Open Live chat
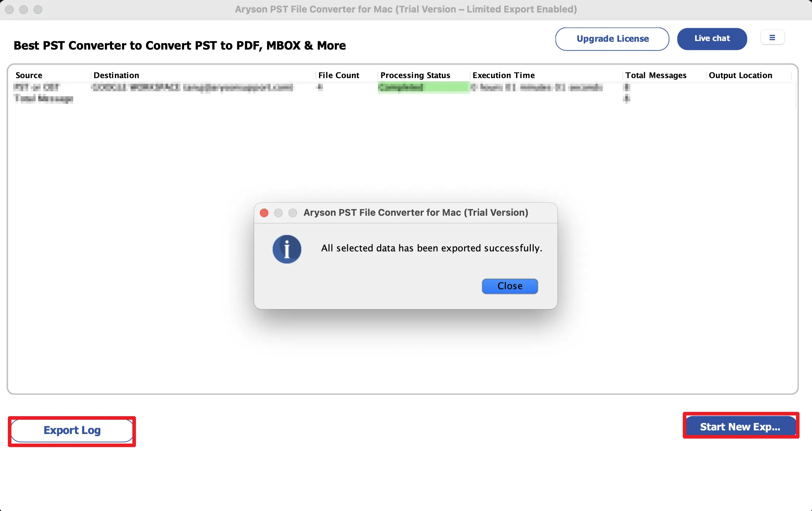The height and width of the screenshot is (511, 812). [712, 39]
